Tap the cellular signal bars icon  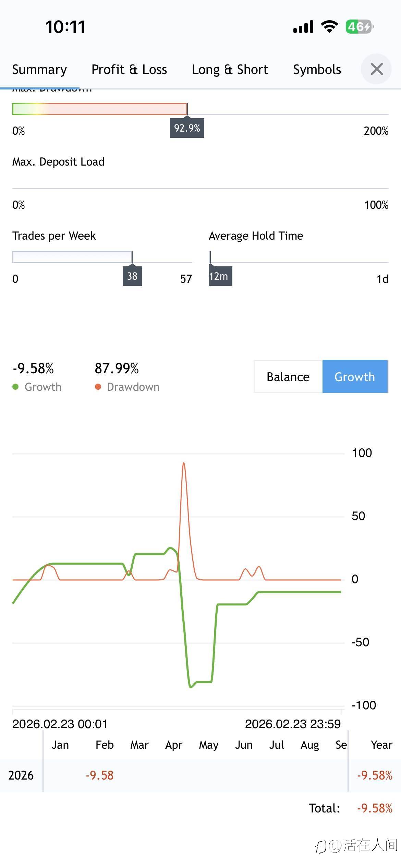(x=303, y=27)
